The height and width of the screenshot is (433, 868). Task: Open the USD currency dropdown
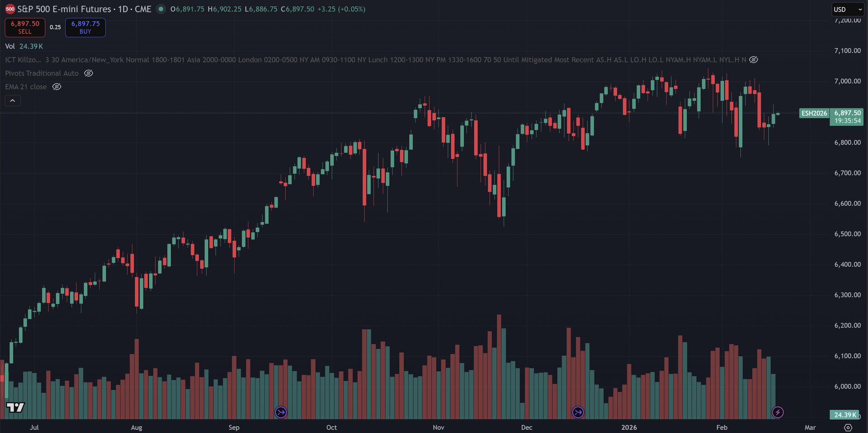(848, 9)
